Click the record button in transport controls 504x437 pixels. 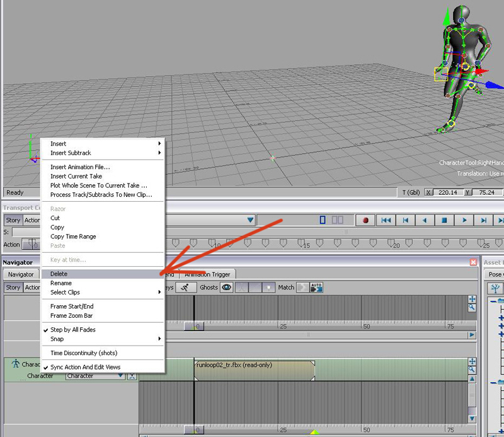(x=365, y=220)
